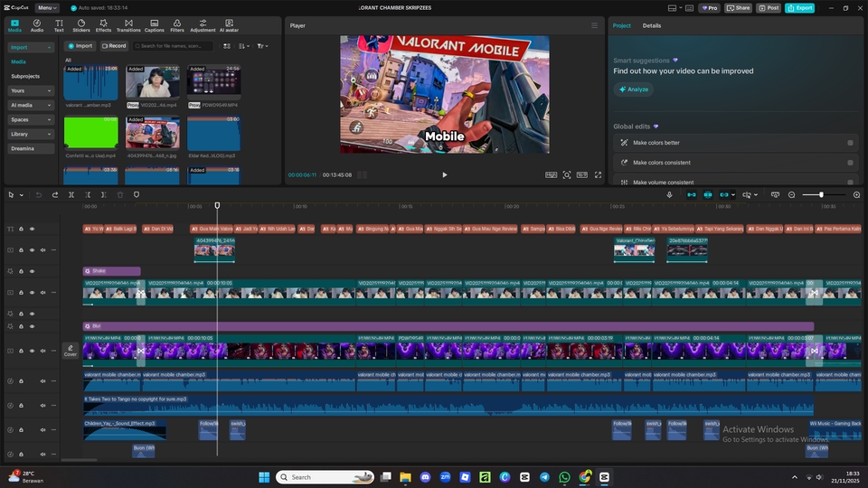Open the Player panel hamburger menu
The image size is (868, 488).
[x=594, y=25]
